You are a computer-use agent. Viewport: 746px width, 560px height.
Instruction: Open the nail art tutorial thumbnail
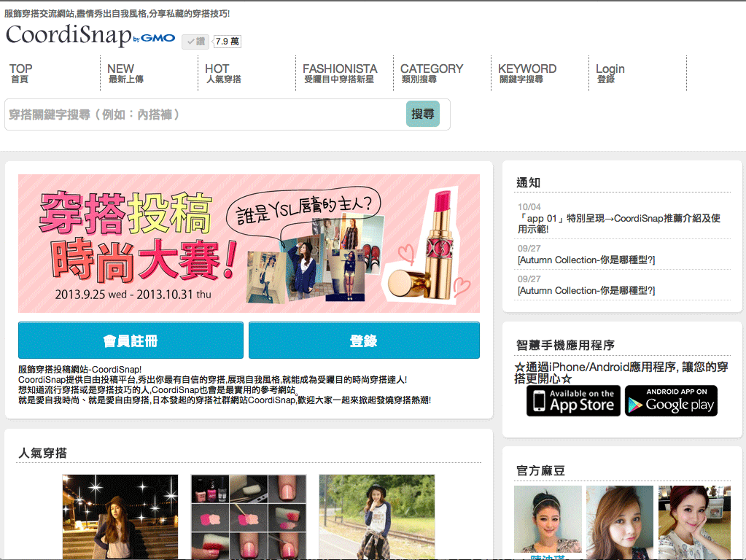point(249,517)
